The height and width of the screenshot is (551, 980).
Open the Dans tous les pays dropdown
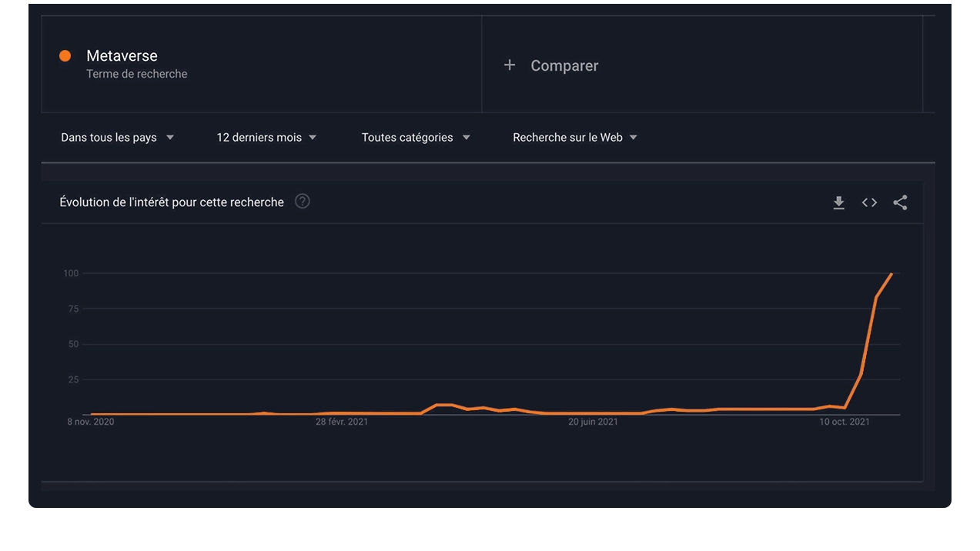[x=118, y=138]
